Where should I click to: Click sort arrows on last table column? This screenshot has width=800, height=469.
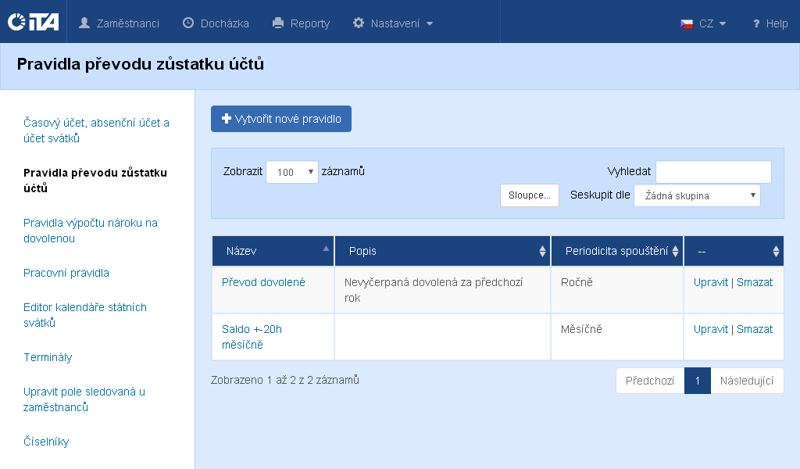[x=776, y=251]
